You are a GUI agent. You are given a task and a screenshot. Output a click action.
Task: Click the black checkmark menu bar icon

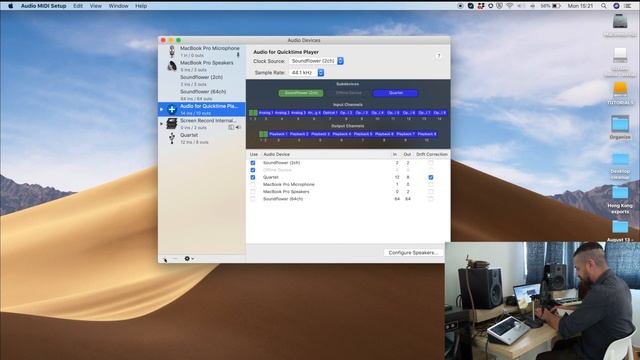(471, 6)
